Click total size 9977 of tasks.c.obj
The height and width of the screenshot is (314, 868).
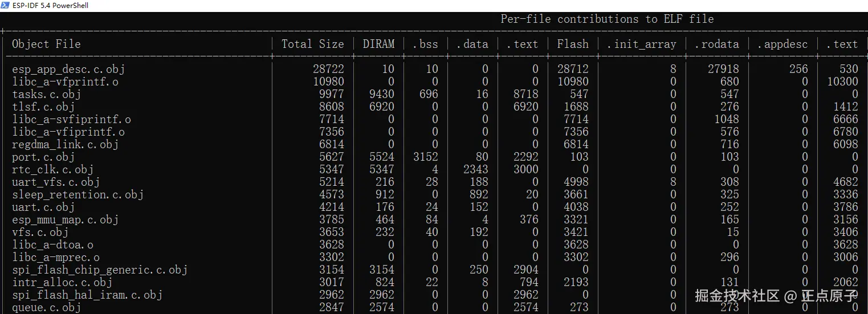332,94
